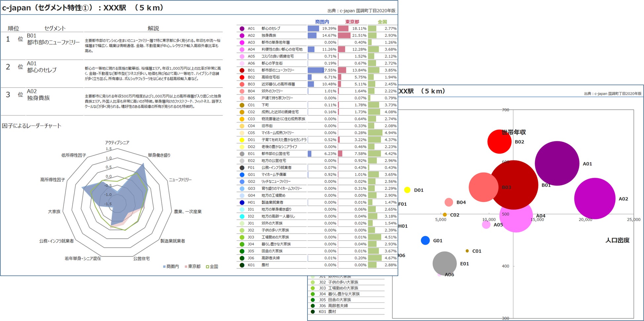Click the 大家族 radar axis label
This screenshot has height=321, width=644.
(54, 211)
